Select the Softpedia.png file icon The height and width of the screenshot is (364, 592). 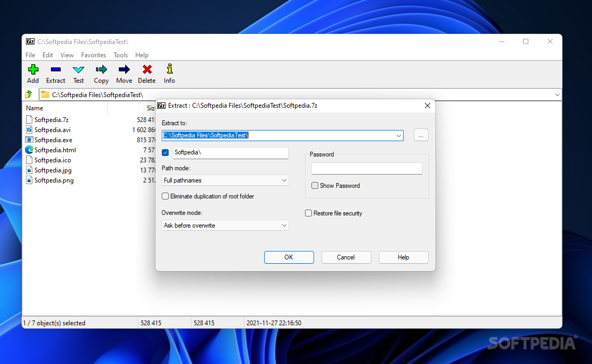pos(29,180)
